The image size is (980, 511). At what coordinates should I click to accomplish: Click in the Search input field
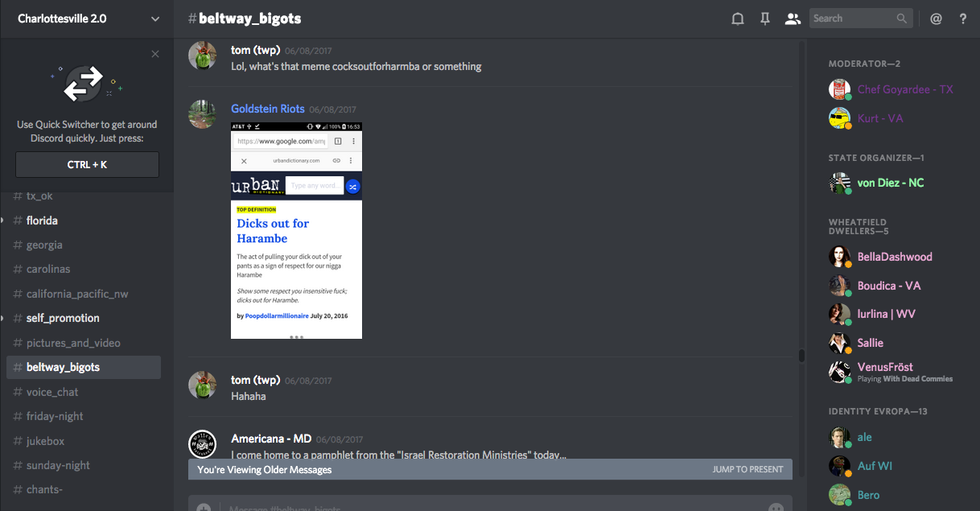point(851,19)
